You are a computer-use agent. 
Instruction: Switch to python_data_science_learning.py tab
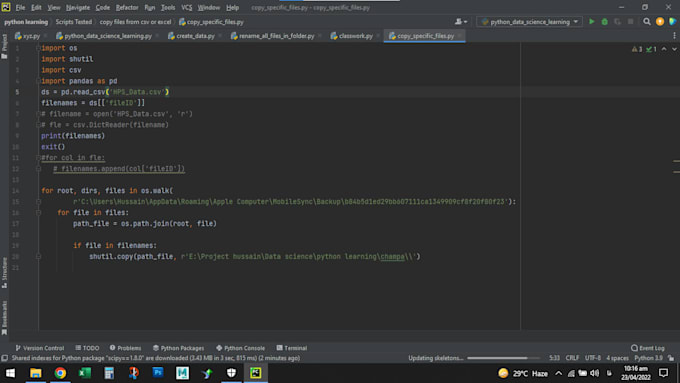(x=104, y=36)
